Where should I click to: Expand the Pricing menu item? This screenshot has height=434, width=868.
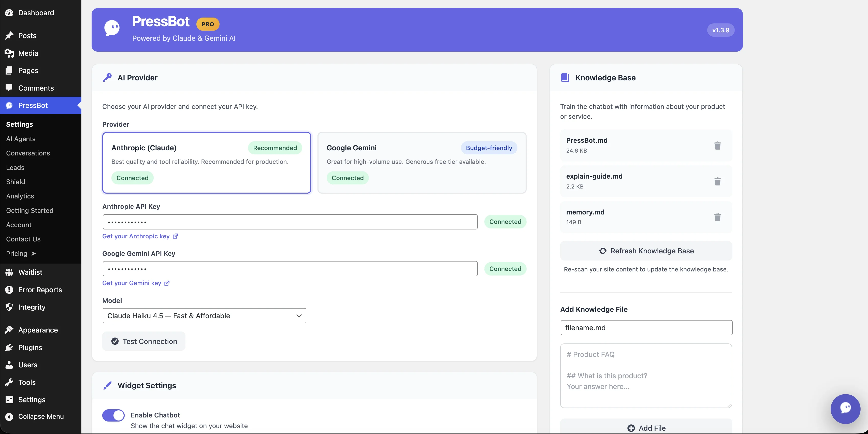20,253
